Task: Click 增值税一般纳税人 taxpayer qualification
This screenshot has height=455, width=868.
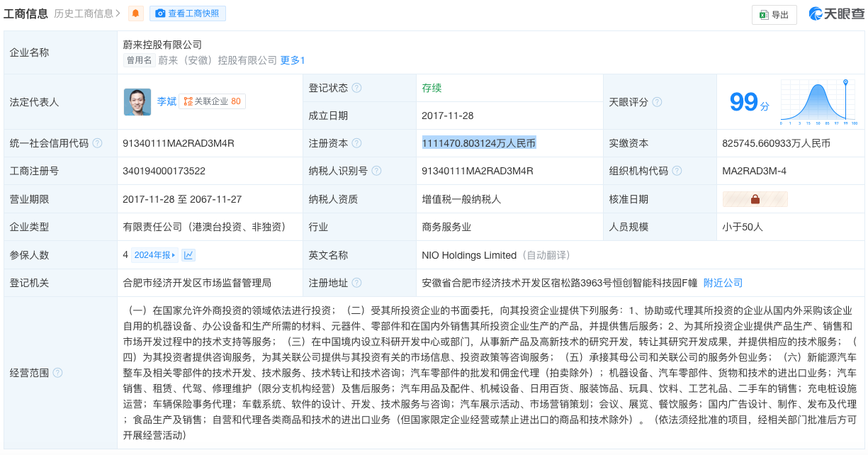Action: [x=461, y=199]
